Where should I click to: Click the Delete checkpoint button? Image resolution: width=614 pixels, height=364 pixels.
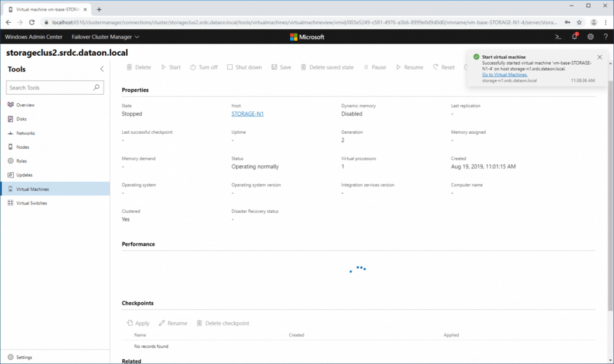[x=222, y=323]
